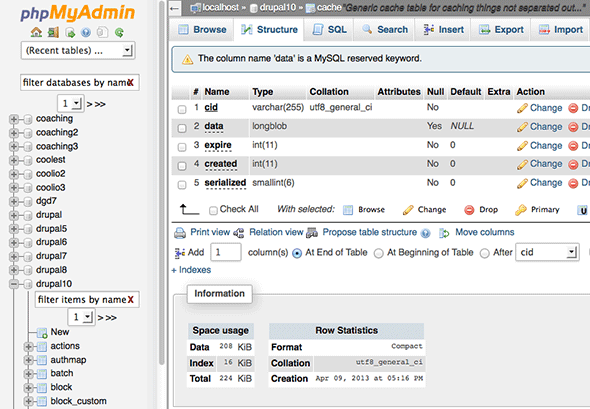
Task: Open the Query window icon
Action: (70, 33)
